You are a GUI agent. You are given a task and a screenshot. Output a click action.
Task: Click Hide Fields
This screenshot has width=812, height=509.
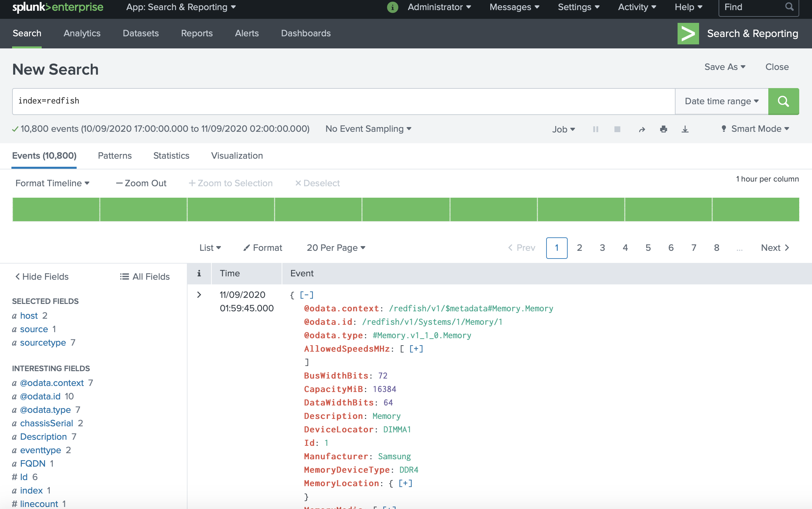[x=42, y=276]
